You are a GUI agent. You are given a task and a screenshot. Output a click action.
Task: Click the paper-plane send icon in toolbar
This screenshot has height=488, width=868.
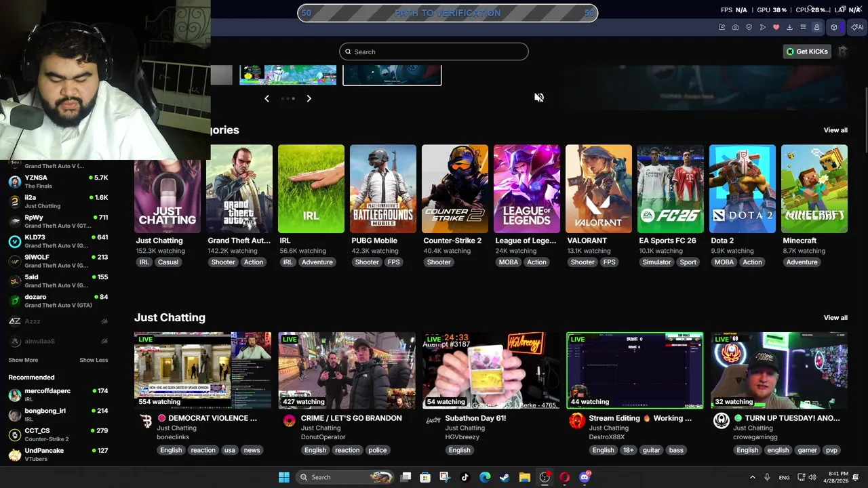763,27
